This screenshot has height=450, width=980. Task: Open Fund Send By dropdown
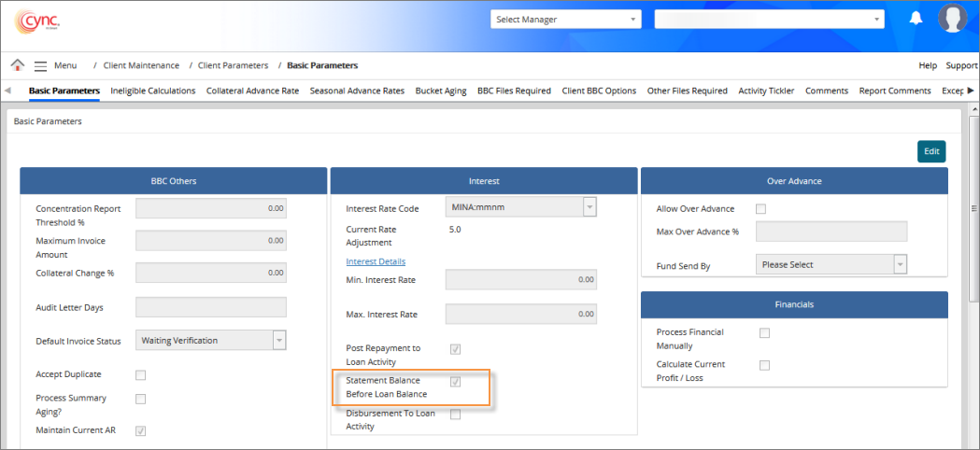point(831,265)
